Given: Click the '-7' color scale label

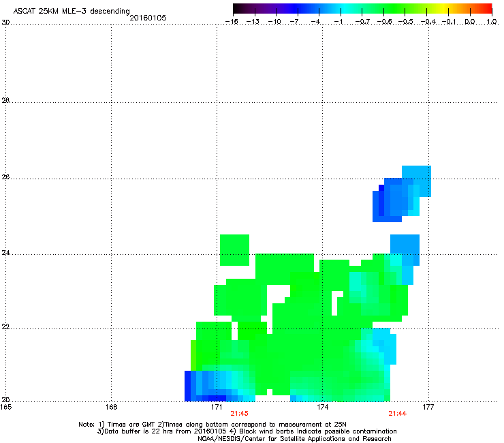Looking at the screenshot, I should click(x=294, y=22).
